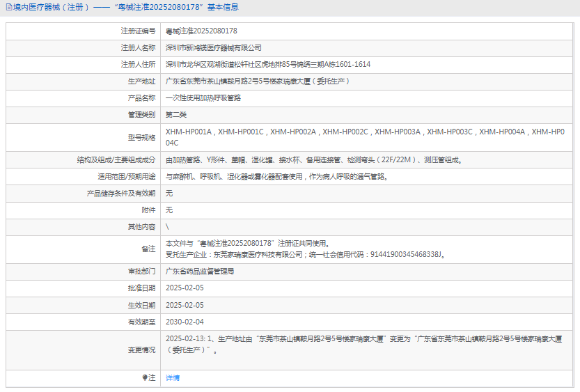This screenshot has height=392, width=580.
Task: Click the 产品名称 label
Action: (x=141, y=97)
